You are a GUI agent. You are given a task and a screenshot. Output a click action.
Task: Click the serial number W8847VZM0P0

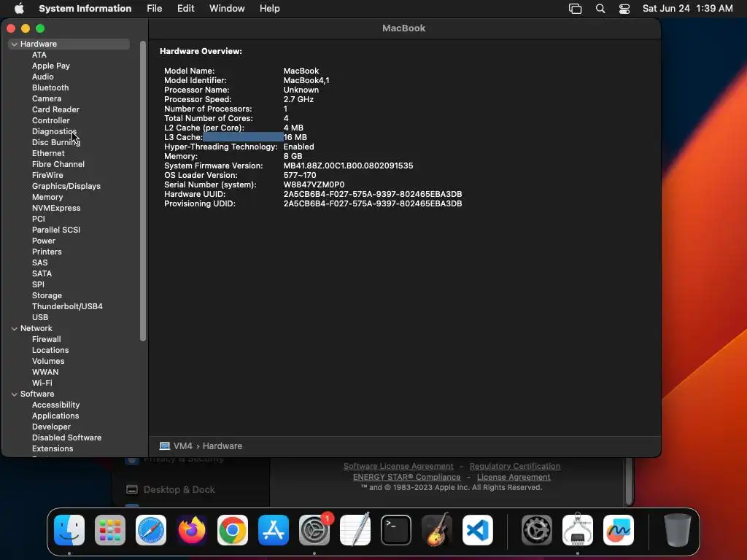point(314,184)
